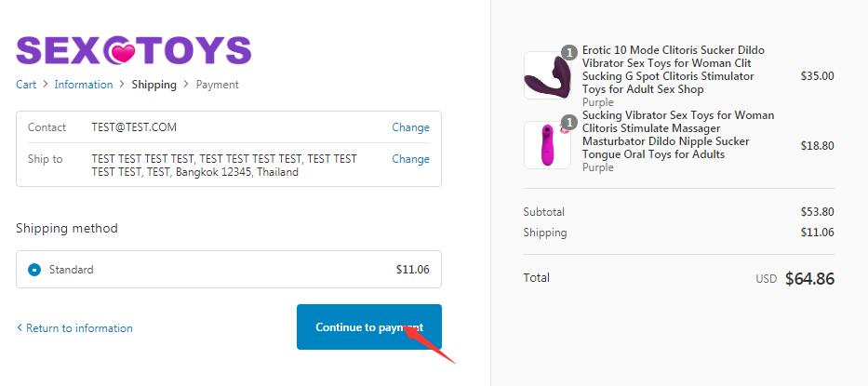Click the Shipping breadcrumb step
This screenshot has width=868, height=386.
[x=154, y=85]
